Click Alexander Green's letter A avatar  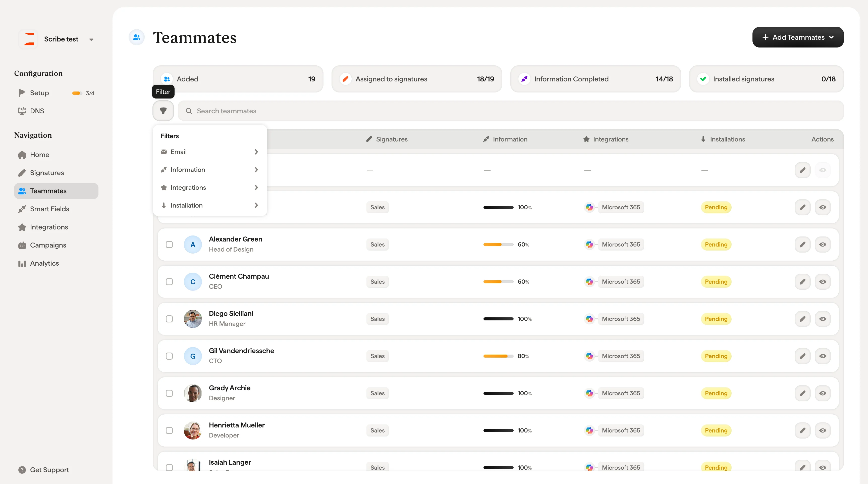click(x=193, y=244)
